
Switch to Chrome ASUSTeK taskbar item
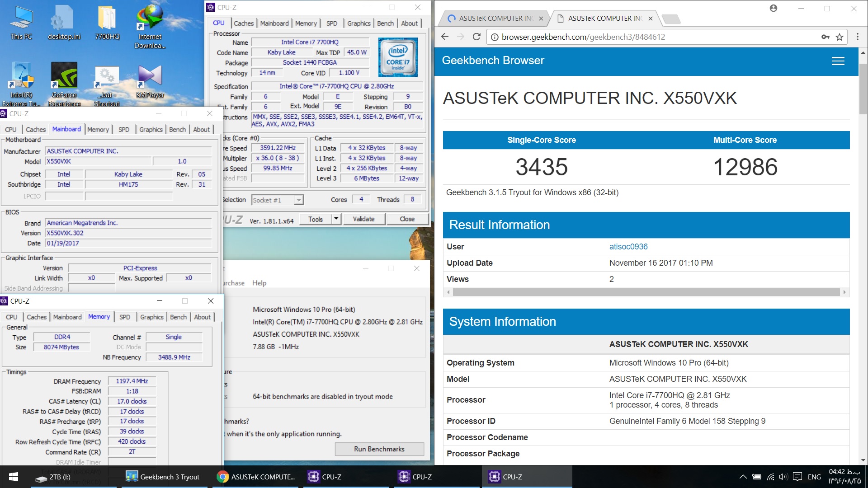(x=255, y=477)
